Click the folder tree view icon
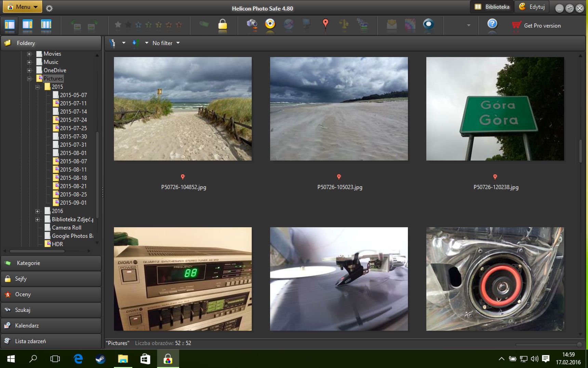The image size is (588, 368). [112, 43]
